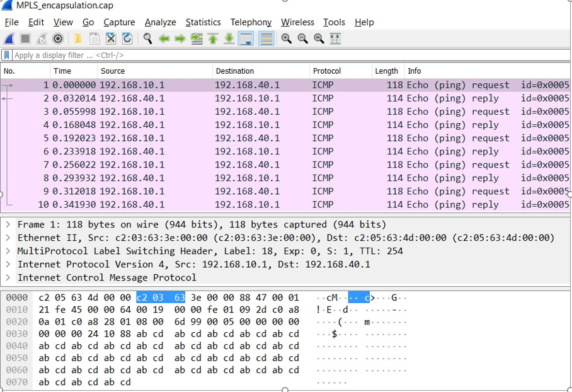Open the Telephony menu

click(251, 22)
